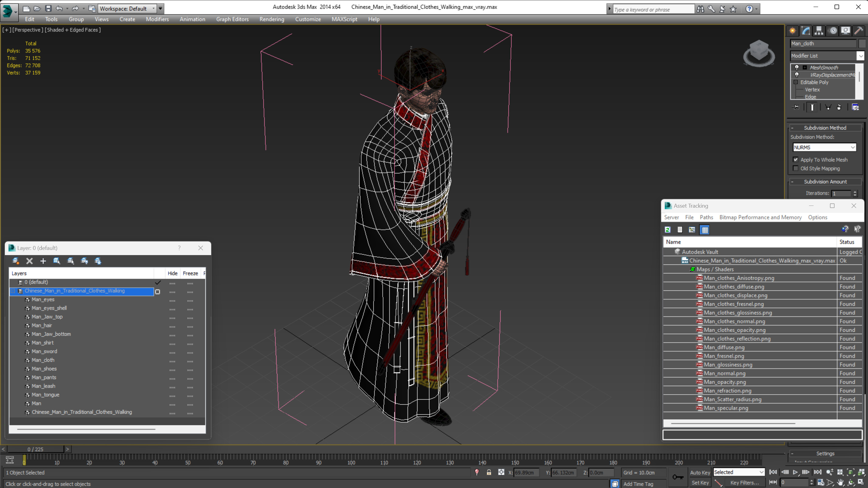
Task: Toggle Hide for Man_eyes layer row
Action: [x=172, y=300]
